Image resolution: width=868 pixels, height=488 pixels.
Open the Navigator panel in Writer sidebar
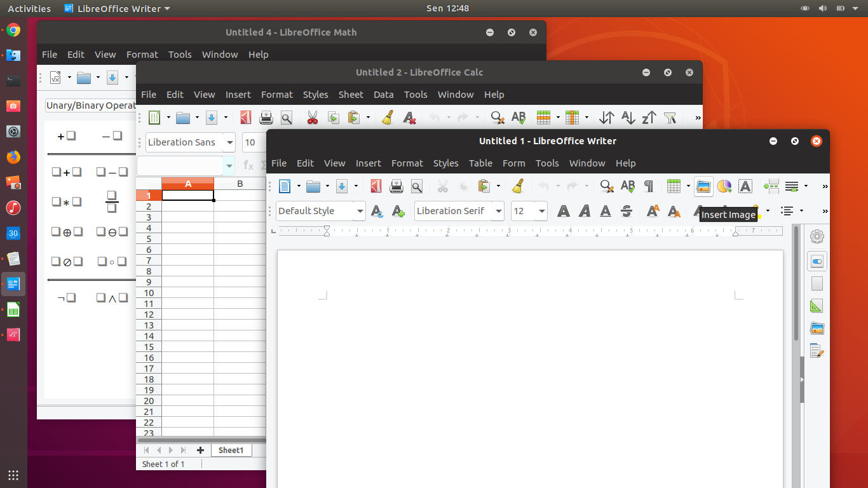(x=817, y=351)
